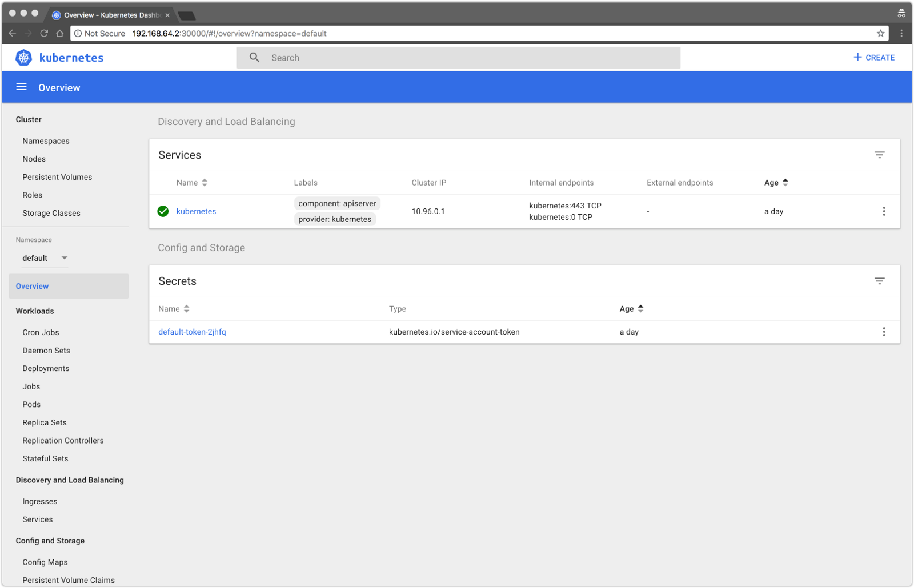Open the hamburger navigation menu
The image size is (914, 588).
(22, 87)
